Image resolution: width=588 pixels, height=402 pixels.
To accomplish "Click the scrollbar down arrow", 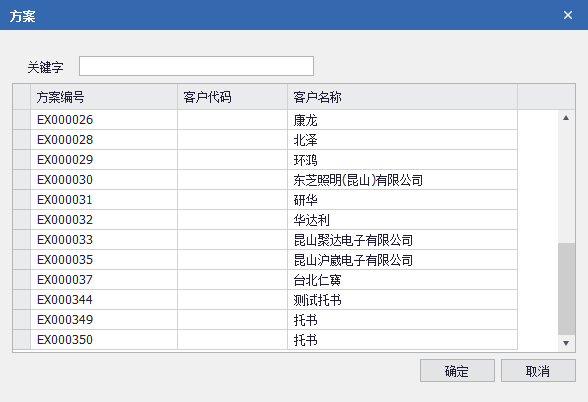I will click(566, 343).
